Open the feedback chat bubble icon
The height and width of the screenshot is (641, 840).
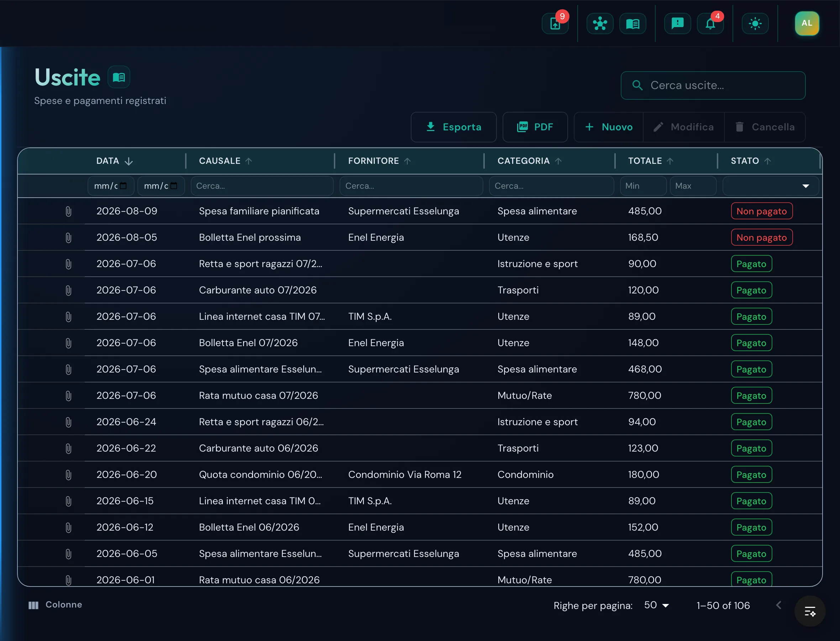click(x=677, y=24)
